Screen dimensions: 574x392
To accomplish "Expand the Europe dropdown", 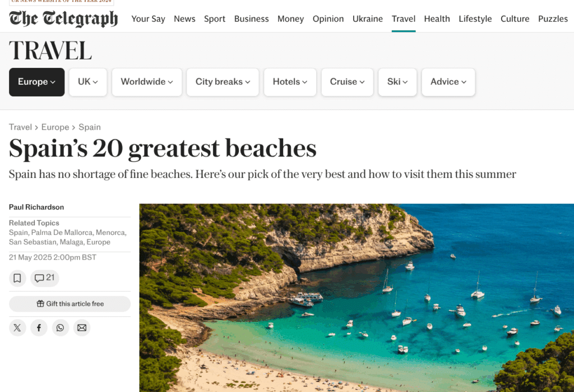I will [36, 82].
